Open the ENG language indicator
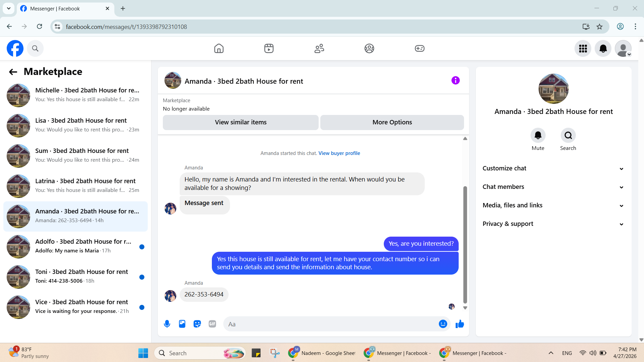The width and height of the screenshot is (644, 362). [x=567, y=353]
